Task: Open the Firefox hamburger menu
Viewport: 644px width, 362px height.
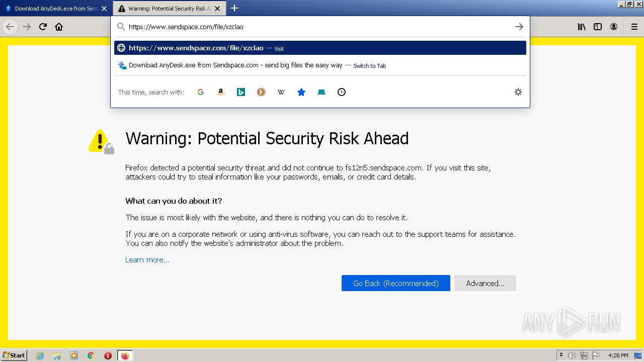Action: point(634,27)
